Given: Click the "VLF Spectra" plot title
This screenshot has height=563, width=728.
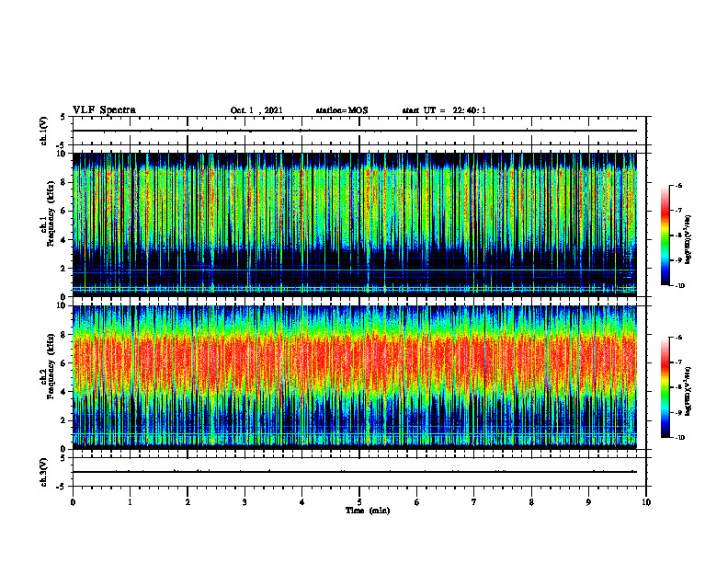Looking at the screenshot, I should tap(104, 110).
